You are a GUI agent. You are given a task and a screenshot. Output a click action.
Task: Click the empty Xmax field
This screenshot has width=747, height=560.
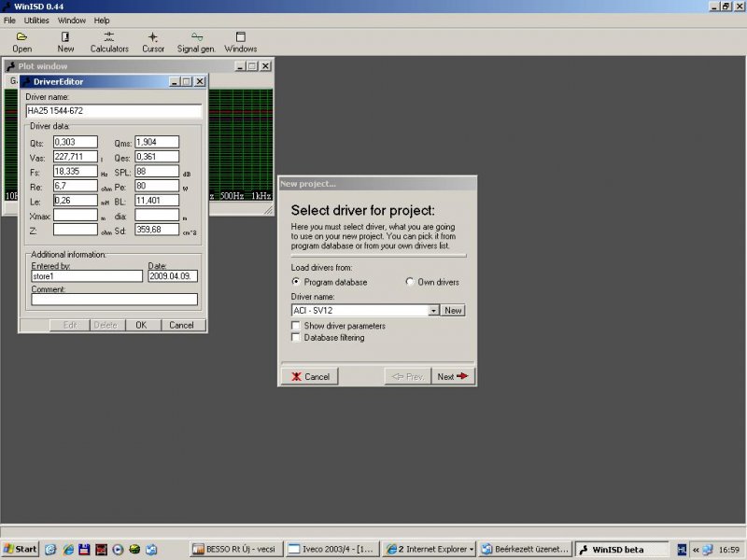click(x=76, y=216)
